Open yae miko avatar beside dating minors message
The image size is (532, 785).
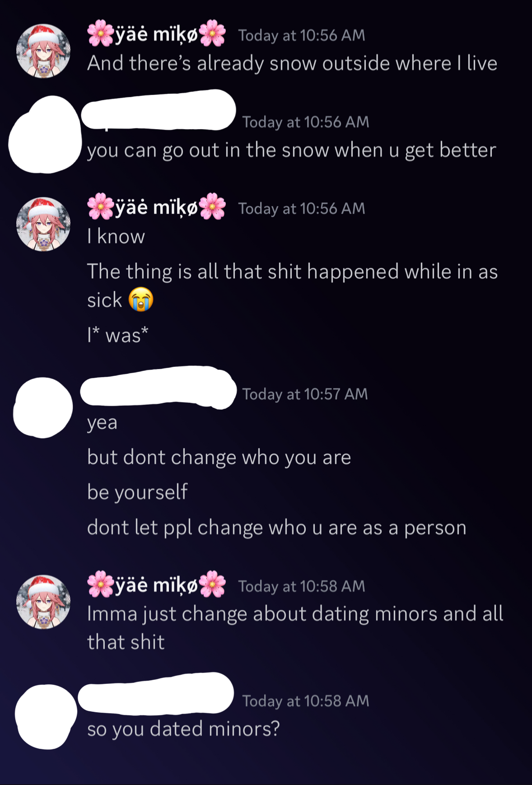coord(43,602)
